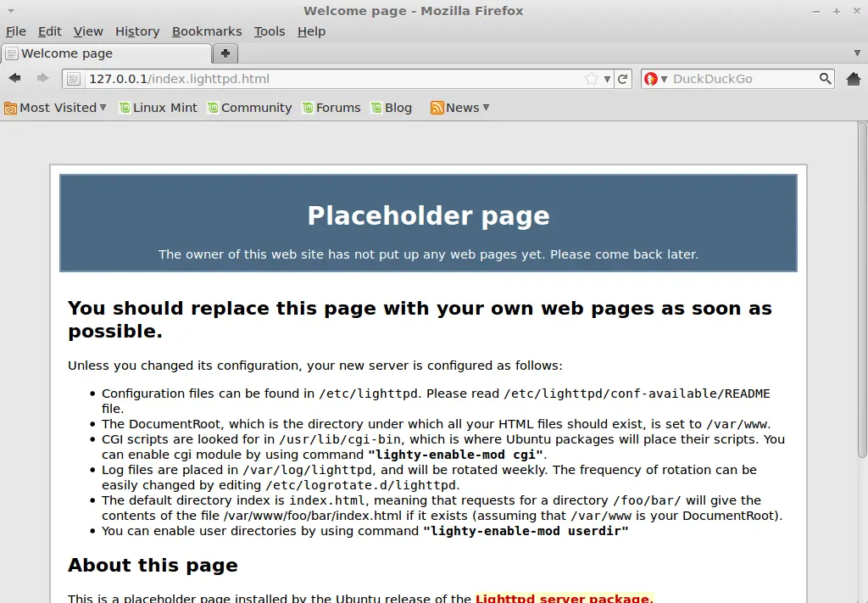
Task: Click the vertical page scrollbar
Action: coord(862,289)
